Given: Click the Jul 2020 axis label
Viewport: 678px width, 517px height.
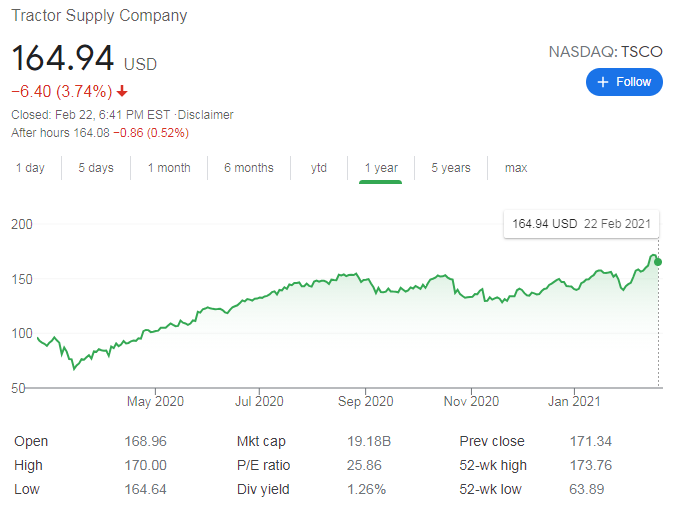Looking at the screenshot, I should 259,402.
